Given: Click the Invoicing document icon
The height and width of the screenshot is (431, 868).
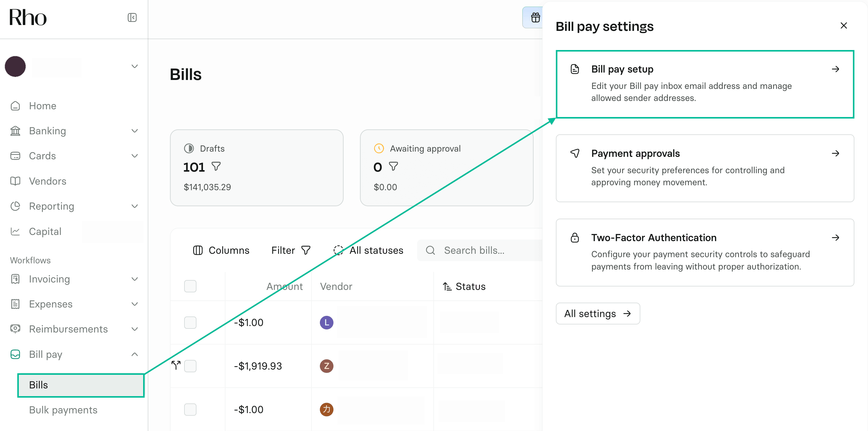Looking at the screenshot, I should [x=15, y=279].
